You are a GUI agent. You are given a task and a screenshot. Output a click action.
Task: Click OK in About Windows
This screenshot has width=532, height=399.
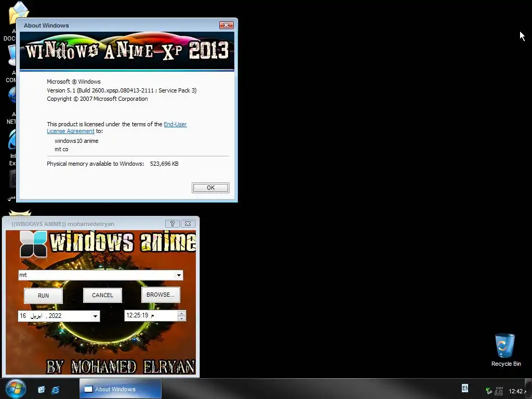click(x=211, y=188)
